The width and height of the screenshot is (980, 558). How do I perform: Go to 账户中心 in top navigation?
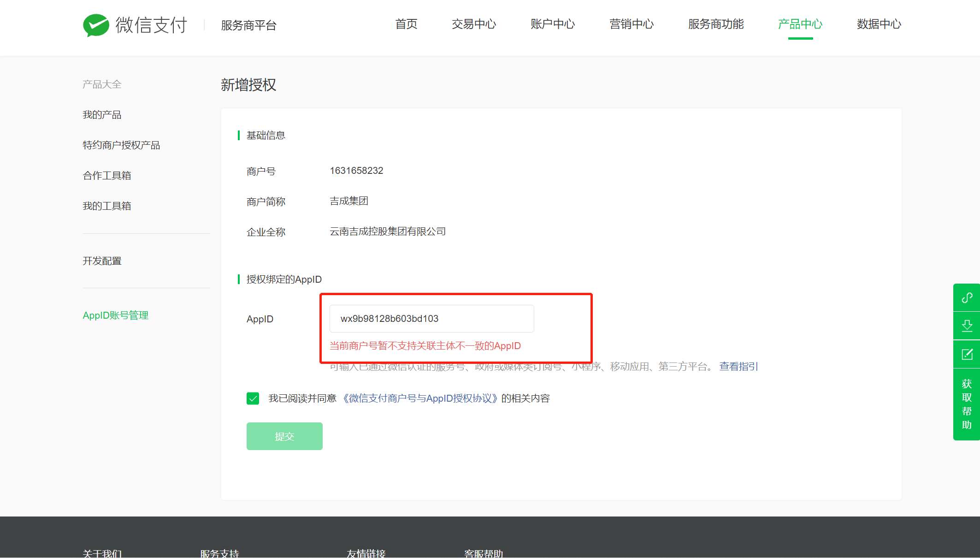pyautogui.click(x=552, y=24)
